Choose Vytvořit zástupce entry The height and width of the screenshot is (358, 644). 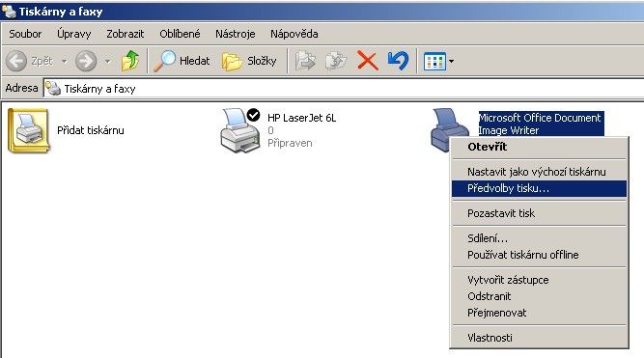(539, 280)
